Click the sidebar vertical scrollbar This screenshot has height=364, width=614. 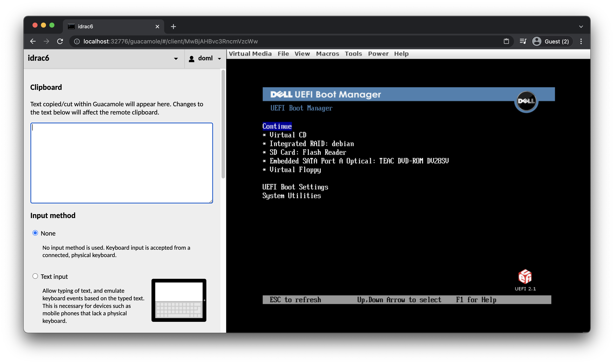coord(223,124)
